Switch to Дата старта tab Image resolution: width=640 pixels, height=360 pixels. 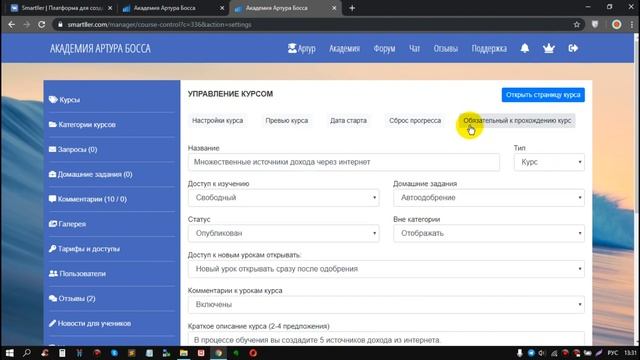point(348,120)
